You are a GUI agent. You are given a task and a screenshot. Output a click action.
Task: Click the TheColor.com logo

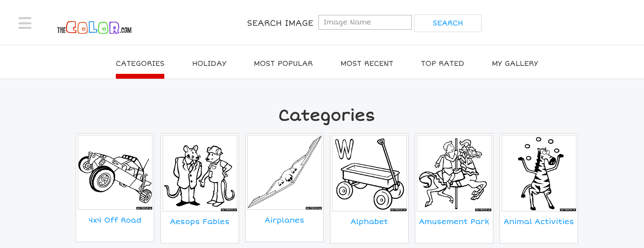click(x=95, y=29)
